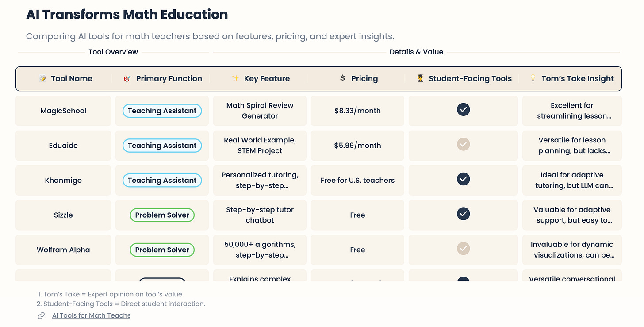The width and height of the screenshot is (644, 327).
Task: Toggle Eduaide student-facing checkmark
Action: 463,144
